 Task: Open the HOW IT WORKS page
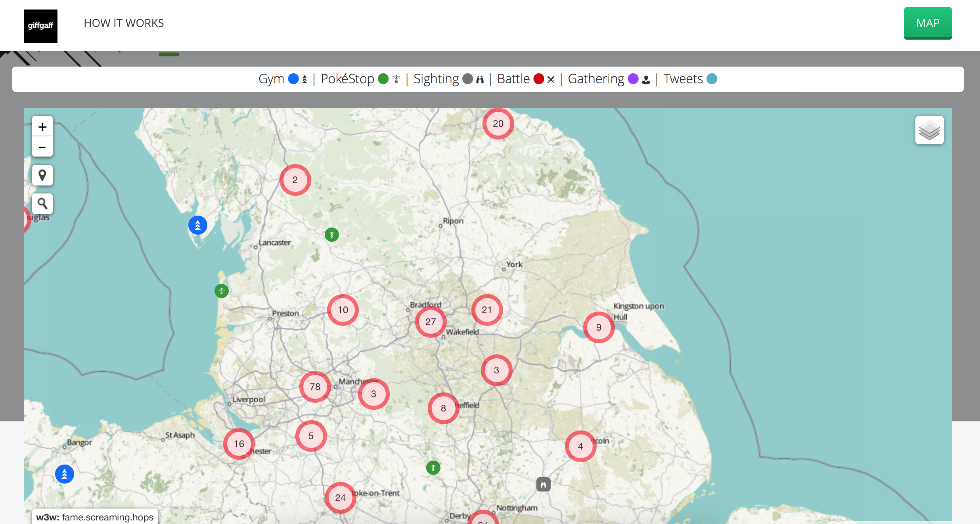tap(124, 23)
